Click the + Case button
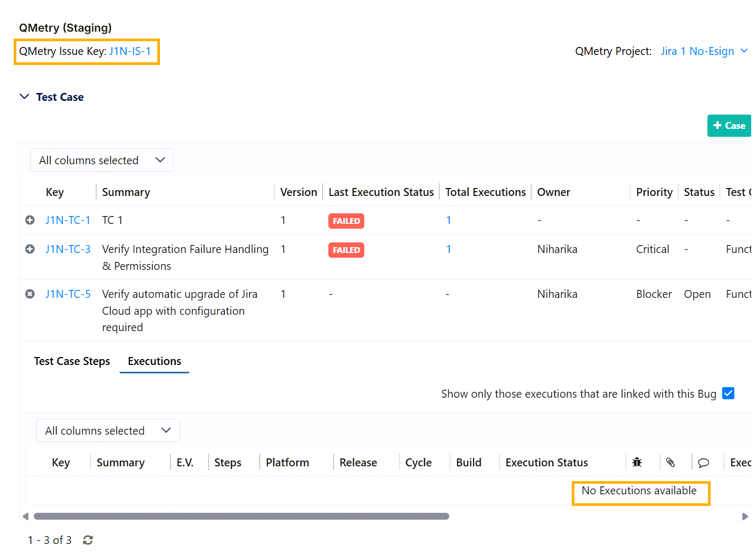 pos(729,126)
